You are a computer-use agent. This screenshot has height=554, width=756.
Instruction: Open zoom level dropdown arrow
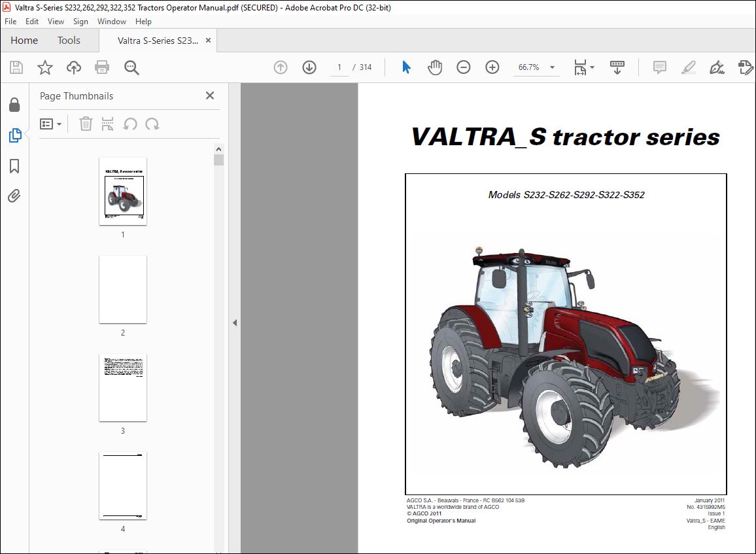pos(553,67)
